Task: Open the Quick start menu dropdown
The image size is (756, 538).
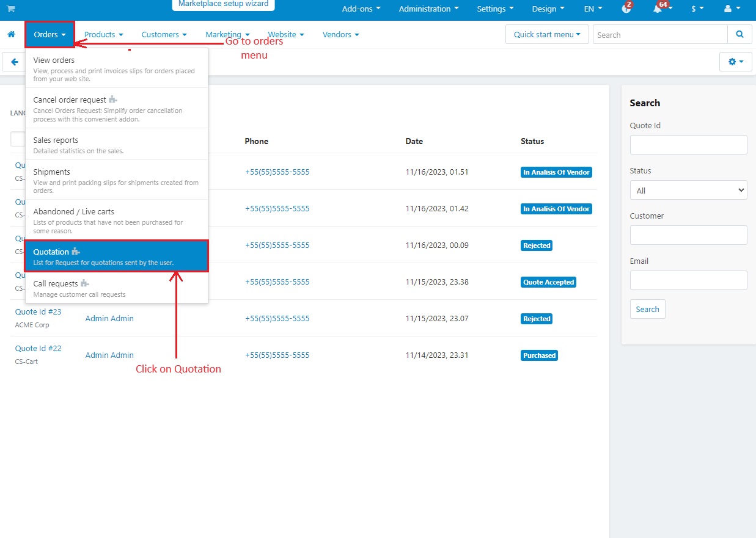Action: coord(547,35)
